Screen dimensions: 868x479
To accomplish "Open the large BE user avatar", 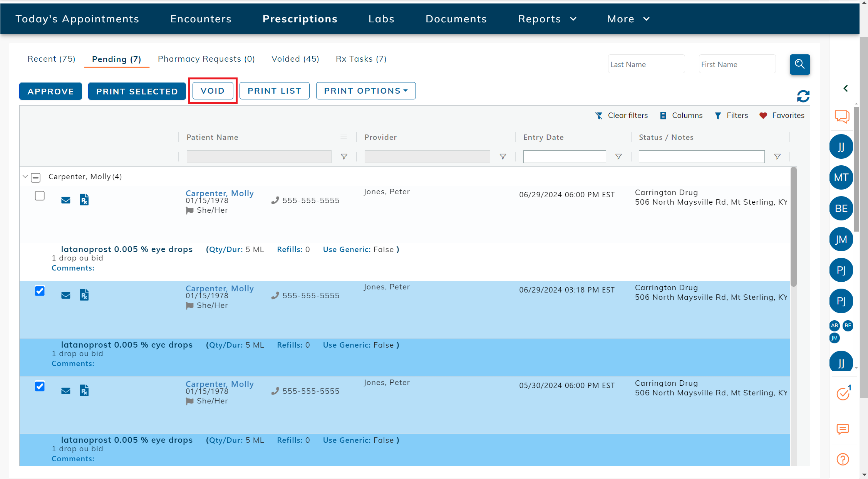I will point(841,208).
